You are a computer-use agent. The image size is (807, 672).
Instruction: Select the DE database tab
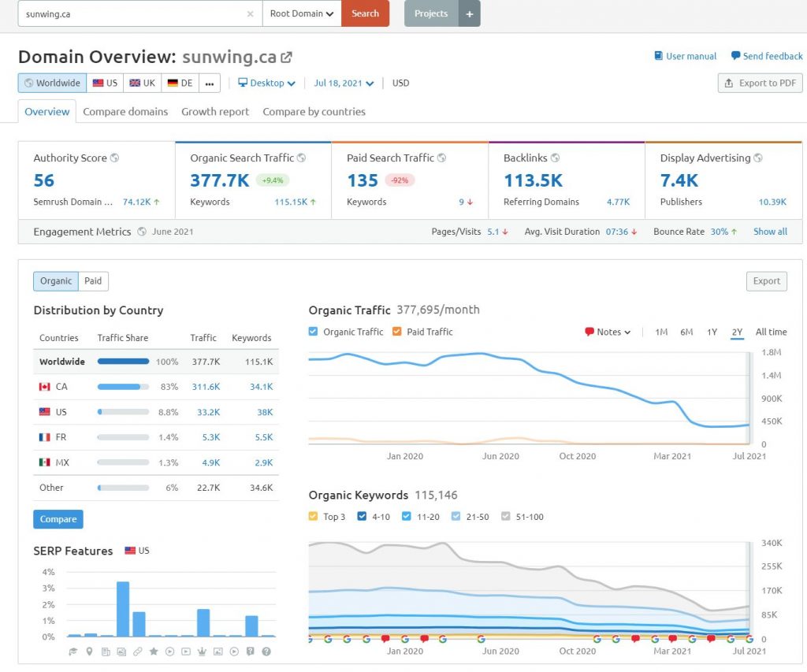click(x=180, y=83)
